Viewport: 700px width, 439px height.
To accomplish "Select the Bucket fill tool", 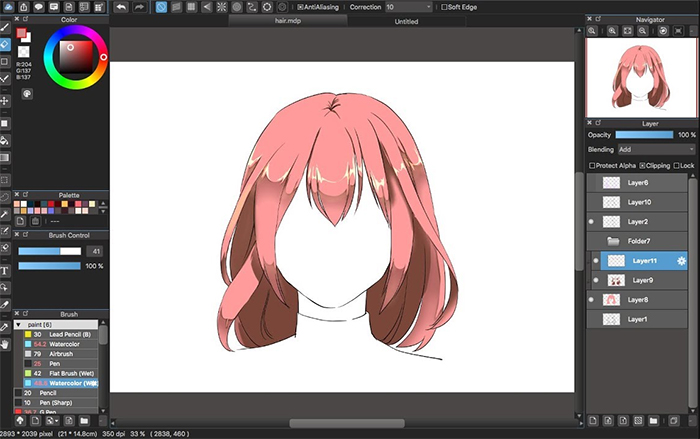I will pyautogui.click(x=5, y=141).
